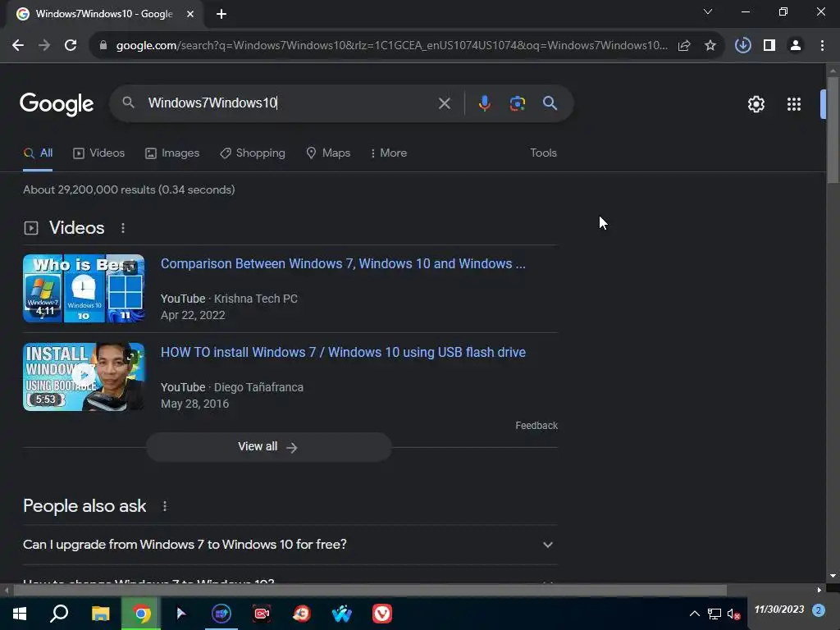Submit search with blue magnifier button
840x630 pixels.
point(550,103)
